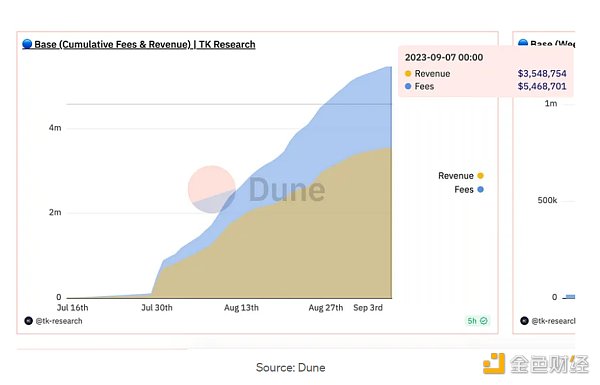Click the Dune watermark text
The width and height of the screenshot is (600, 385).
pos(287,189)
